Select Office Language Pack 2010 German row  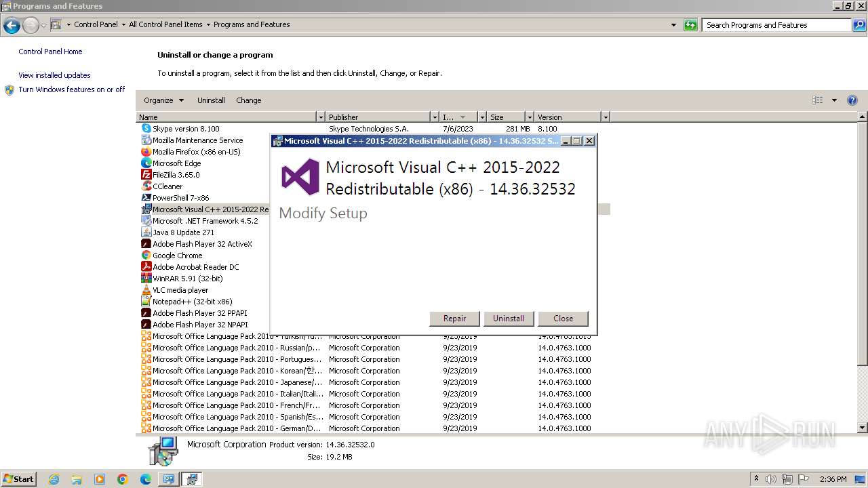(x=374, y=428)
